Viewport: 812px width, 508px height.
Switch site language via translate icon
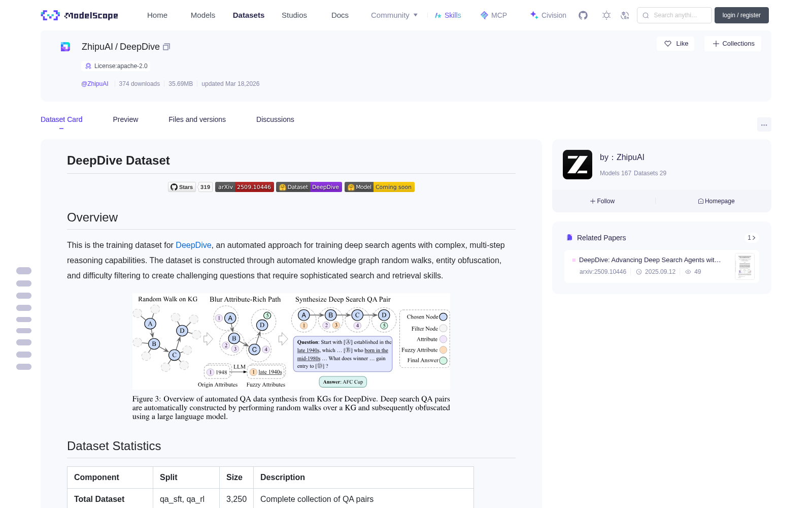click(625, 15)
